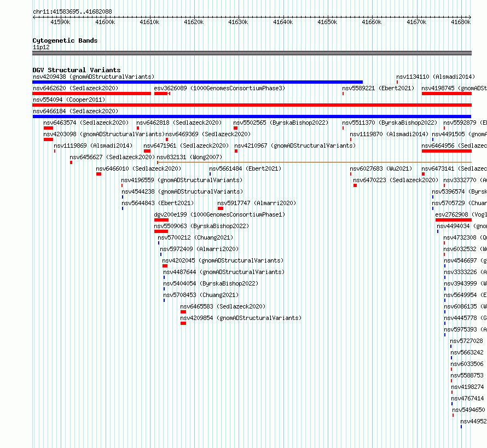This screenshot has height=448, width=487.
Task: Click nsv4202045 gnomADStructuralVariants label
Action: click(223, 260)
